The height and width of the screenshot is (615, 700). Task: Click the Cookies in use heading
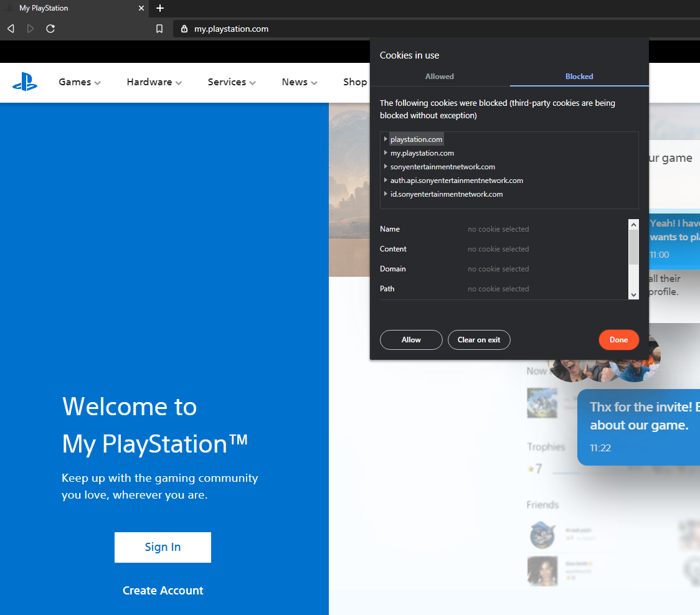tap(409, 55)
